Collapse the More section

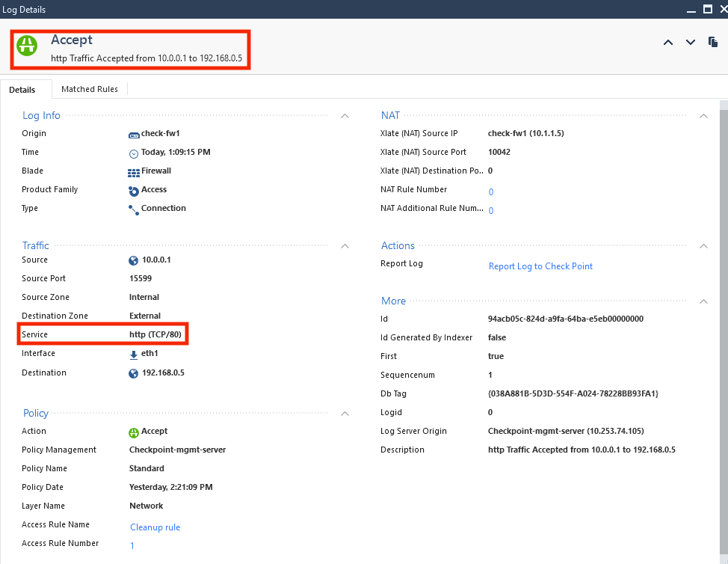point(703,301)
